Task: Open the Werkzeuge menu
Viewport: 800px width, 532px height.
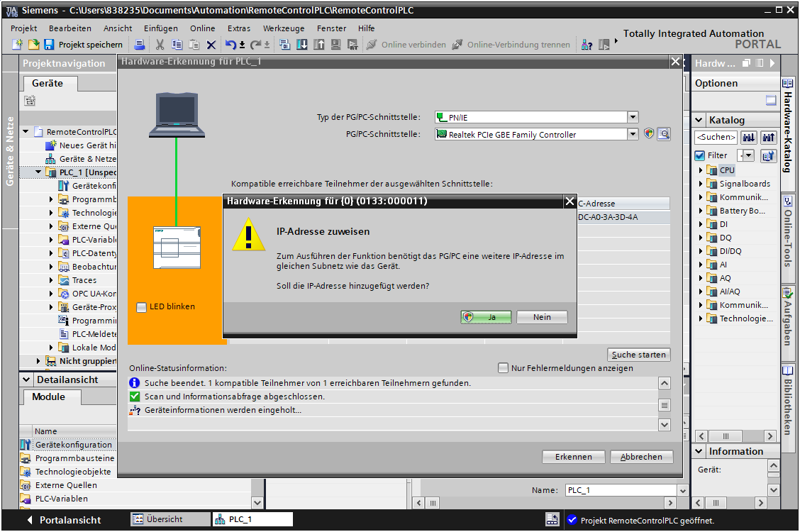Action: 284,28
